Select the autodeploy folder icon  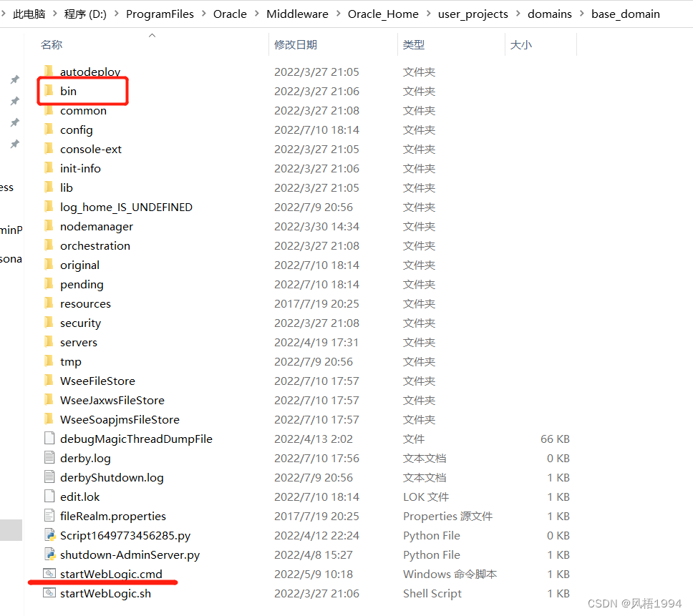49,71
